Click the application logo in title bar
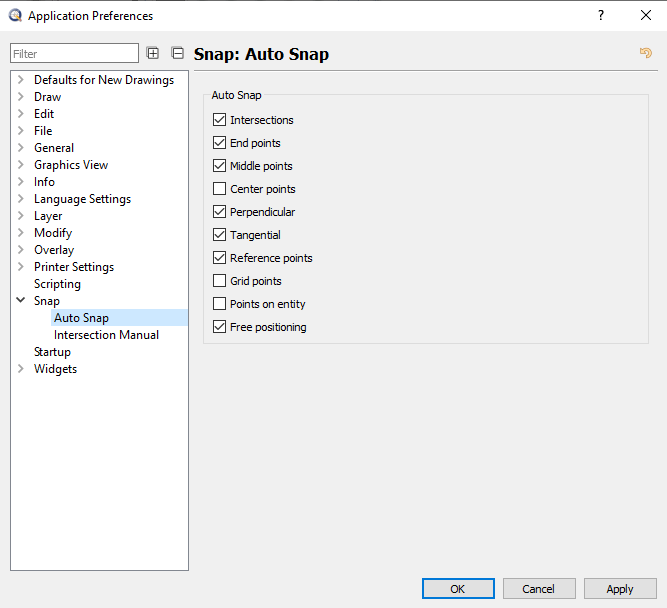This screenshot has height=608, width=667. (15, 15)
